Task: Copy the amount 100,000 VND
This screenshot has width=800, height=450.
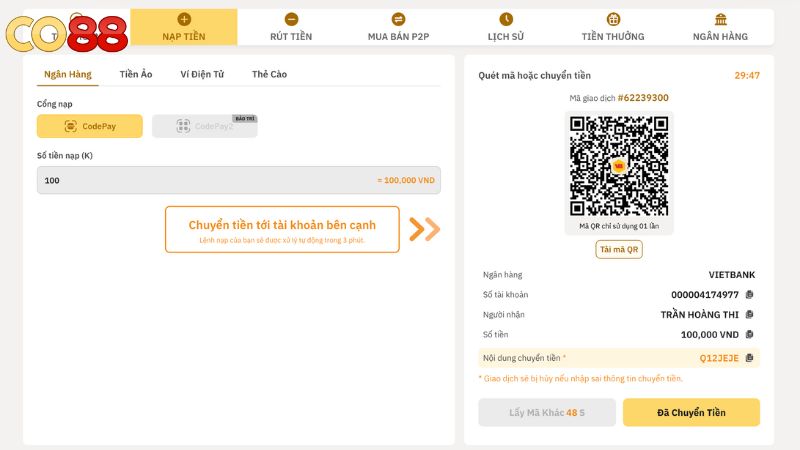Action: click(x=749, y=334)
